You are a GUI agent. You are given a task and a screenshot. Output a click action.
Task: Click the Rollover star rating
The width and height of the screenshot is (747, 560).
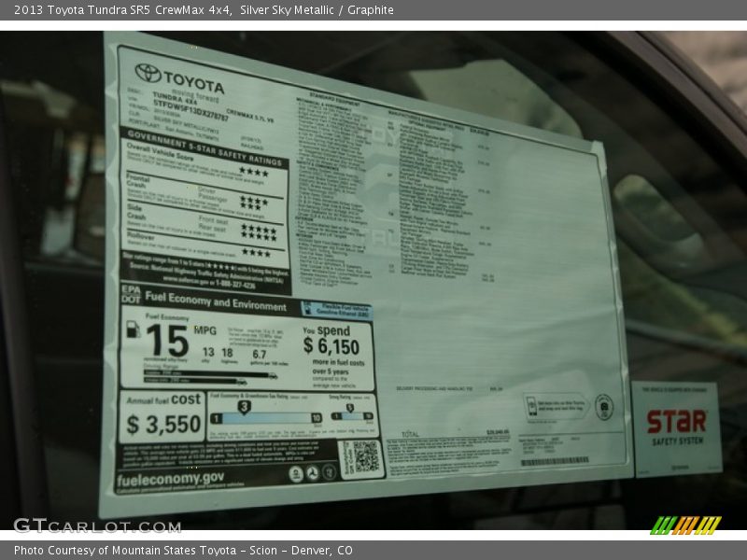pyautogui.click(x=256, y=253)
